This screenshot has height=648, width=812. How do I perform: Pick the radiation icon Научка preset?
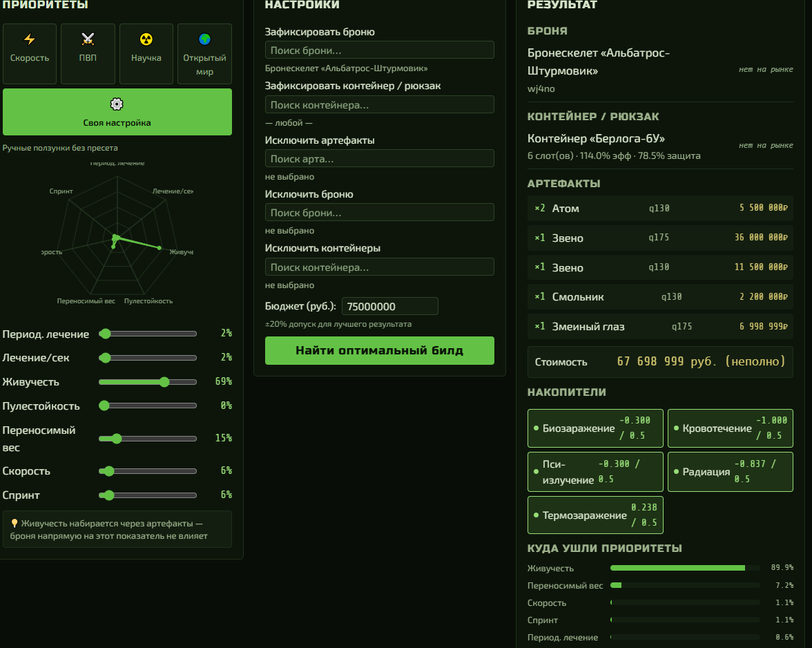(x=146, y=54)
